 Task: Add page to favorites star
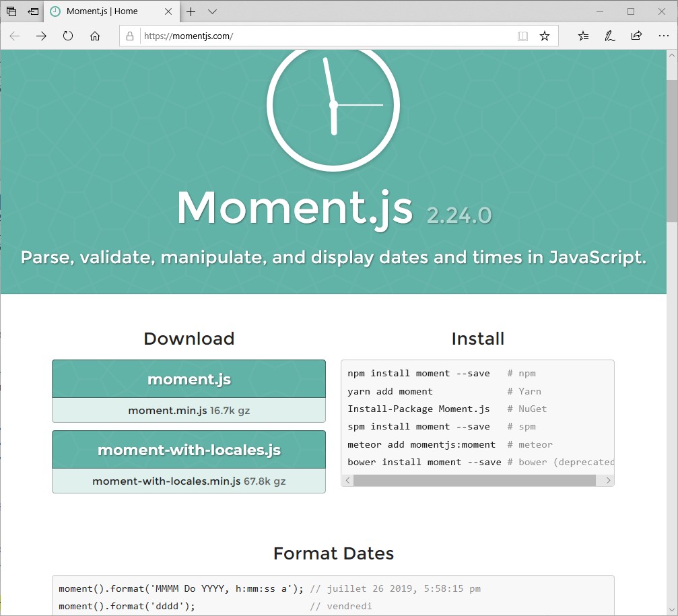pyautogui.click(x=545, y=36)
